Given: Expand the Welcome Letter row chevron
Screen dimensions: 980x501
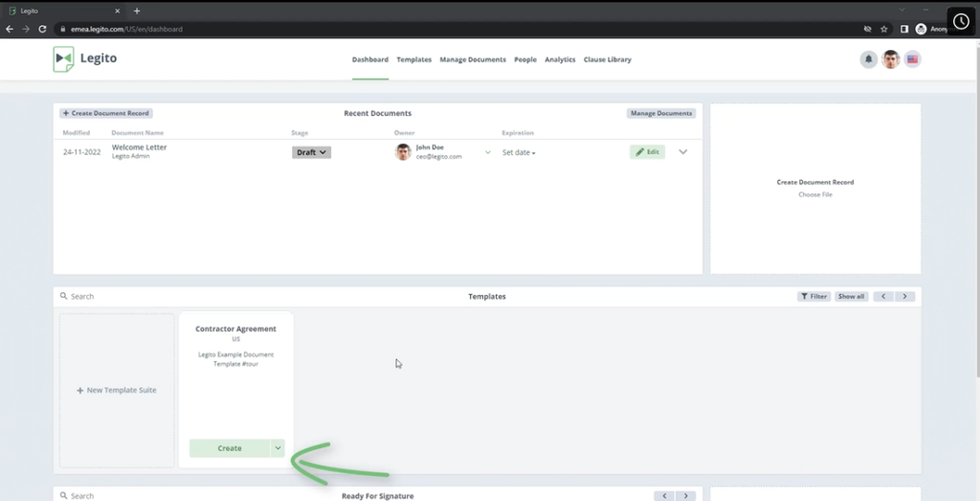Looking at the screenshot, I should click(682, 151).
